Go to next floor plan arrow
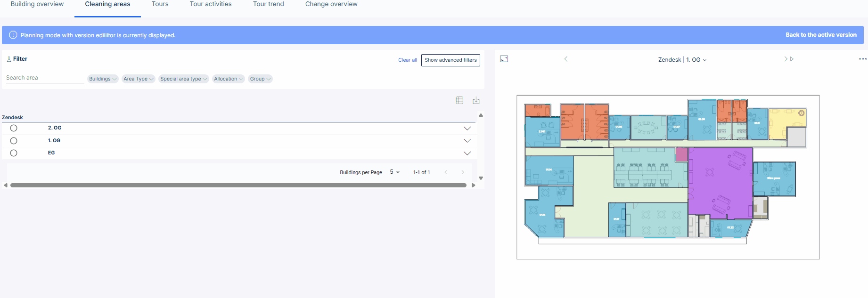Image resolution: width=868 pixels, height=298 pixels. pos(786,59)
